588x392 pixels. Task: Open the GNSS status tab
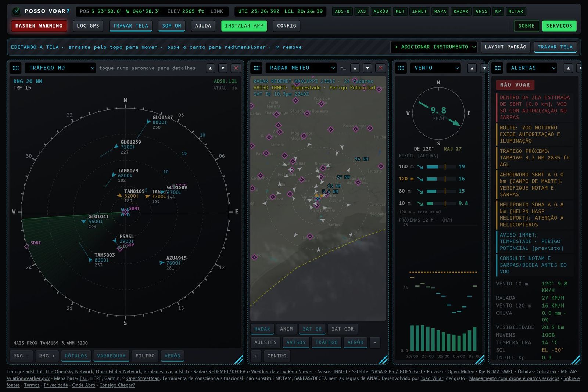click(x=481, y=11)
